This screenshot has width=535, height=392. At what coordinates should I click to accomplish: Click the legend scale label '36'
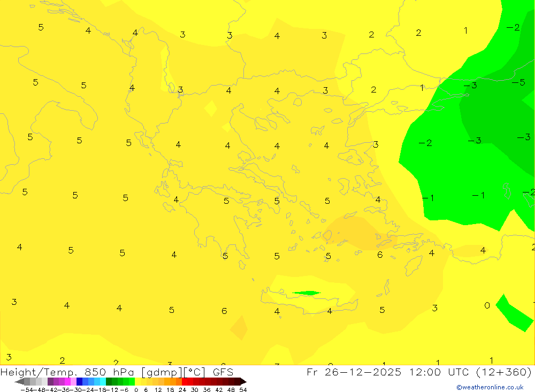click(x=207, y=390)
